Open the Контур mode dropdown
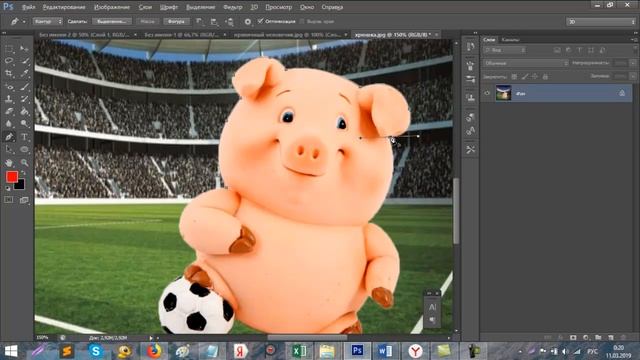This screenshot has height=360, width=640. pos(47,21)
